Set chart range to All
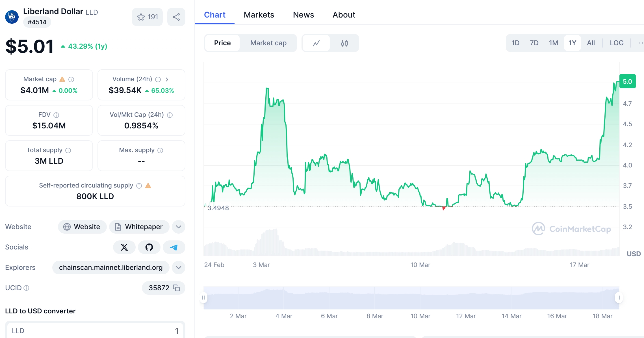Viewport: 644px width, 338px height. click(x=591, y=43)
